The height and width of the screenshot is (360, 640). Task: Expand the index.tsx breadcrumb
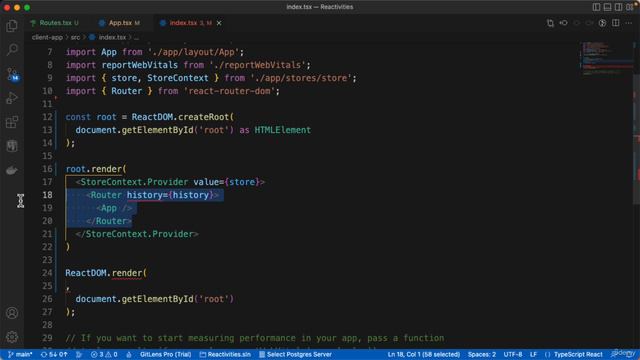pos(108,38)
